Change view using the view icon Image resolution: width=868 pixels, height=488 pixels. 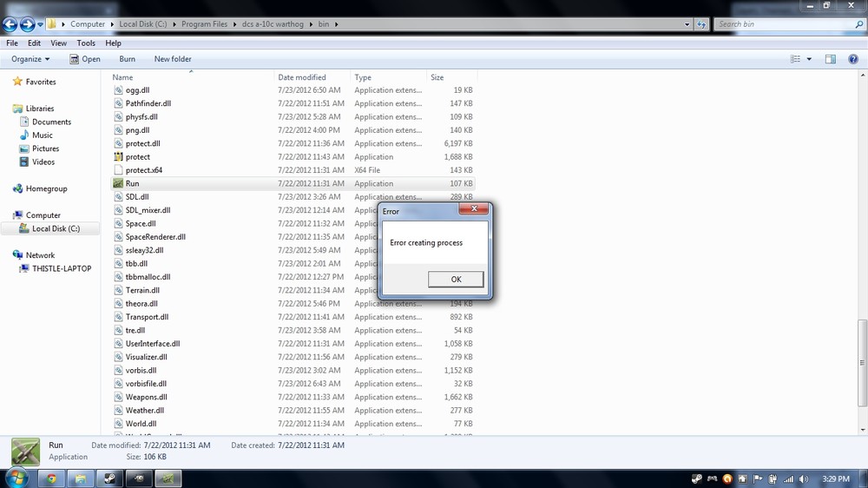tap(795, 59)
